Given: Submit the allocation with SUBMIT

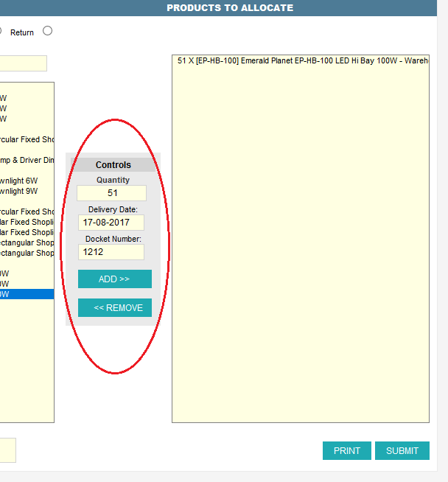Looking at the screenshot, I should point(402,451).
